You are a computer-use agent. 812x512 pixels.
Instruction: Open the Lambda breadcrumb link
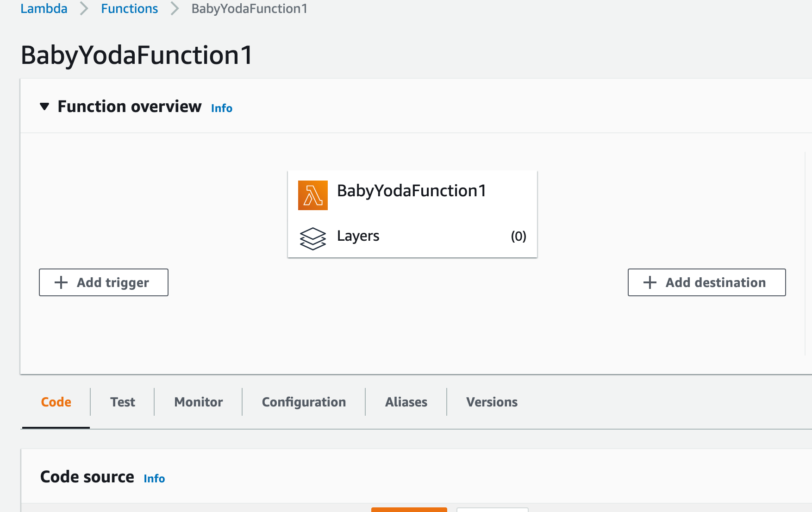point(44,8)
